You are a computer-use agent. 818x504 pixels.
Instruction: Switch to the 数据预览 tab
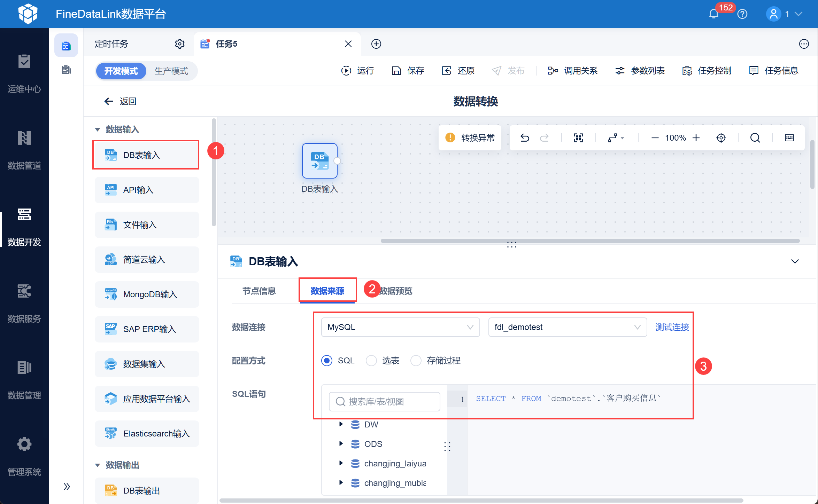coord(396,291)
